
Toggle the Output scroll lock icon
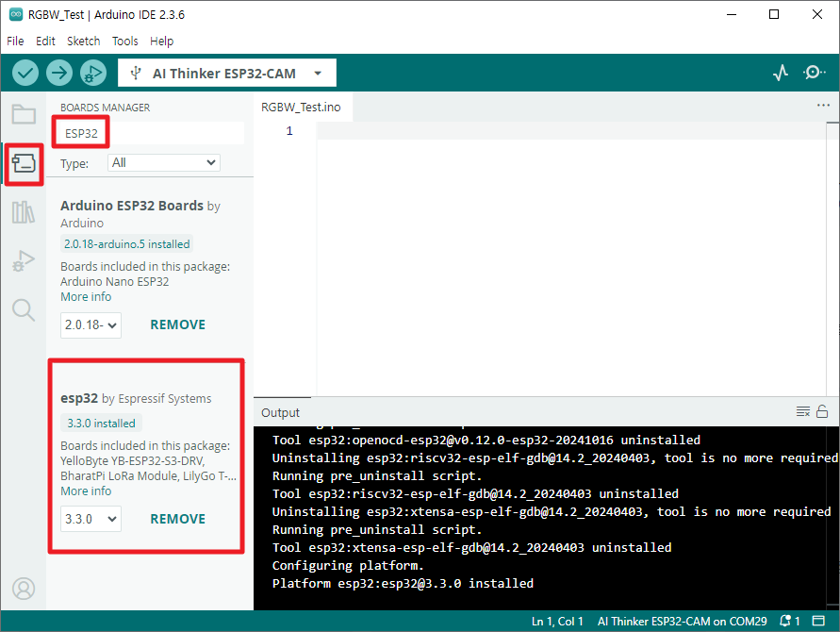click(822, 411)
